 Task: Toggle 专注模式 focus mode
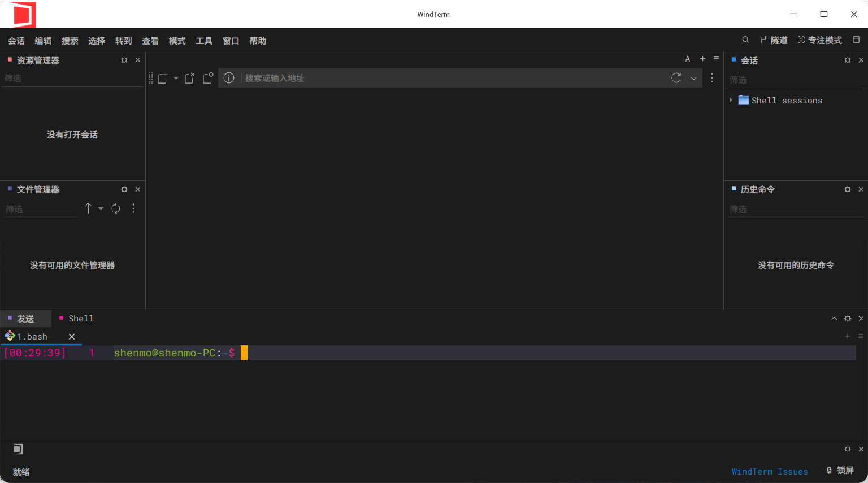(x=819, y=40)
